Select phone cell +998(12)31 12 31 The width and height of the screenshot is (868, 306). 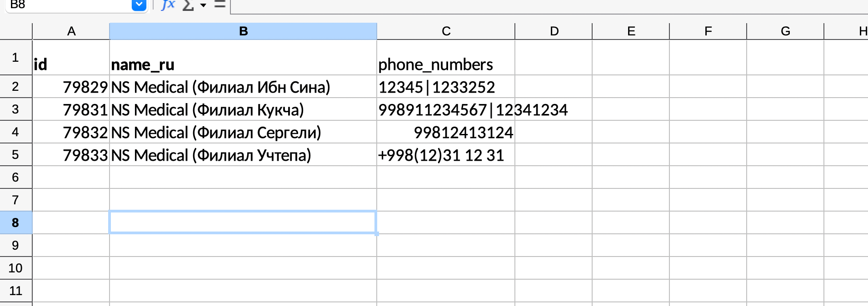point(446,155)
